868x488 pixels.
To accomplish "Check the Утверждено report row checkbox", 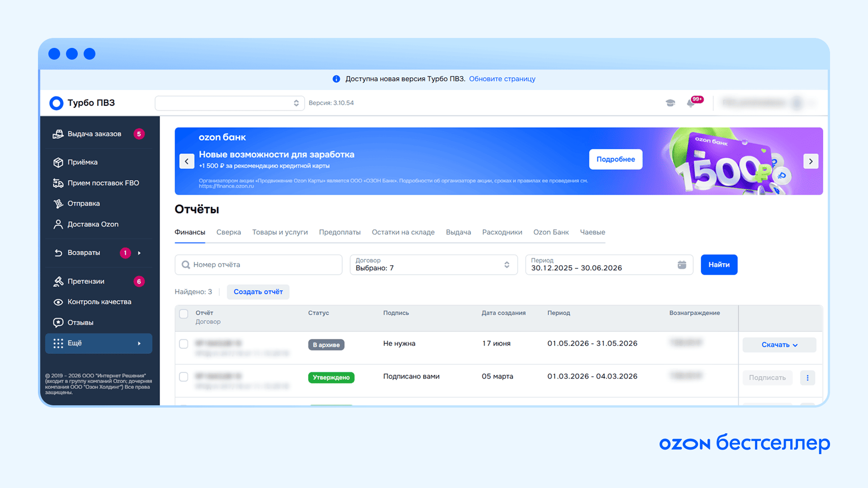I will (x=184, y=377).
